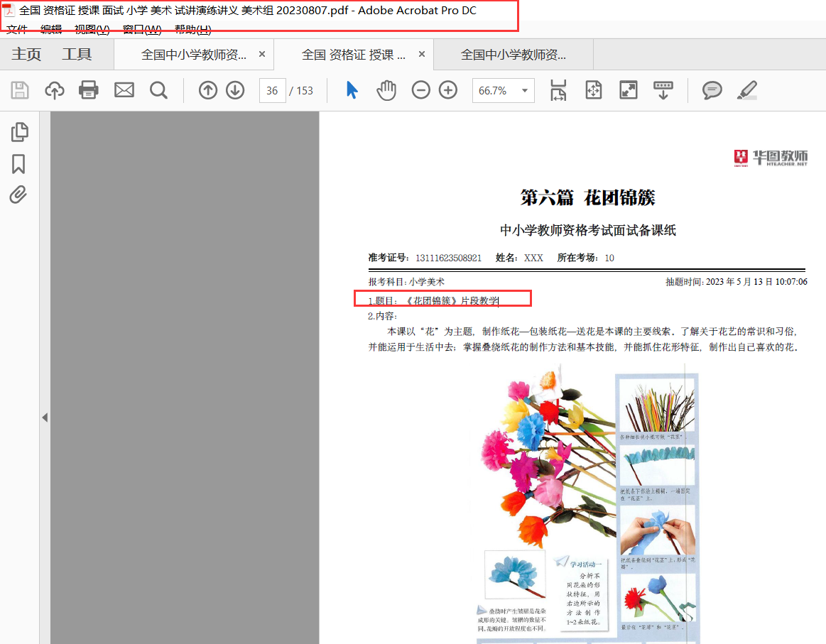Screen dimensions: 826x644
Task: Collapse the left navigation pane arrow
Action: (45, 417)
